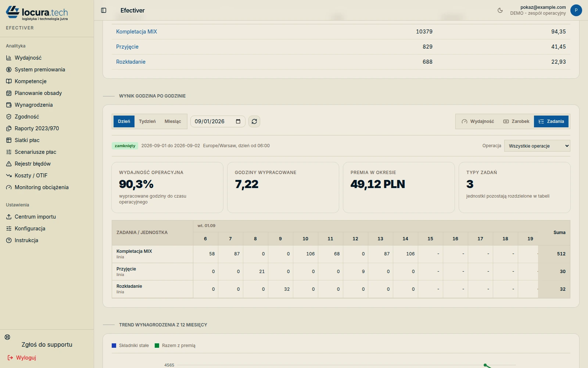
Task: Click the 09/01/2026 date field
Action: click(x=218, y=121)
